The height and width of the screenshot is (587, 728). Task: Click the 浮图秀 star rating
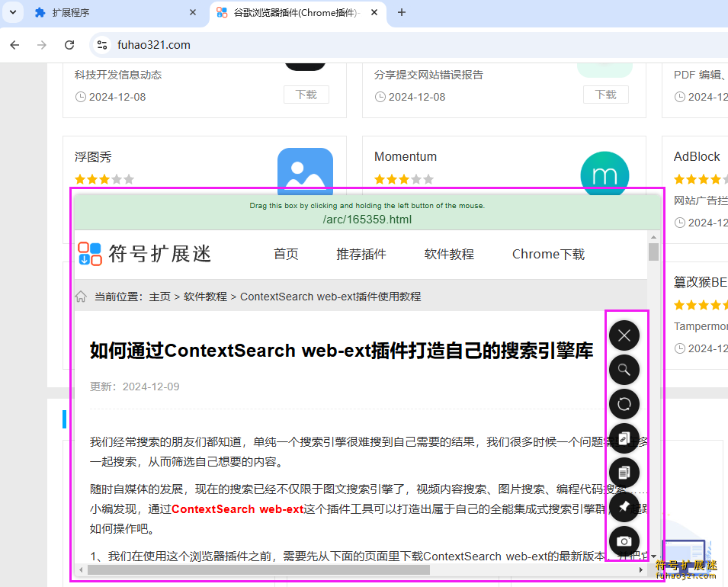click(104, 179)
